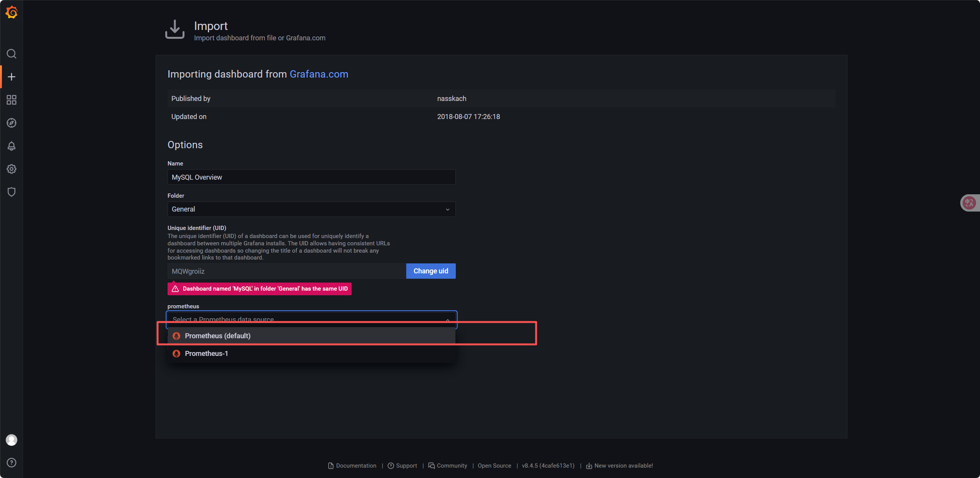Click the Open Source footer link

tap(494, 466)
